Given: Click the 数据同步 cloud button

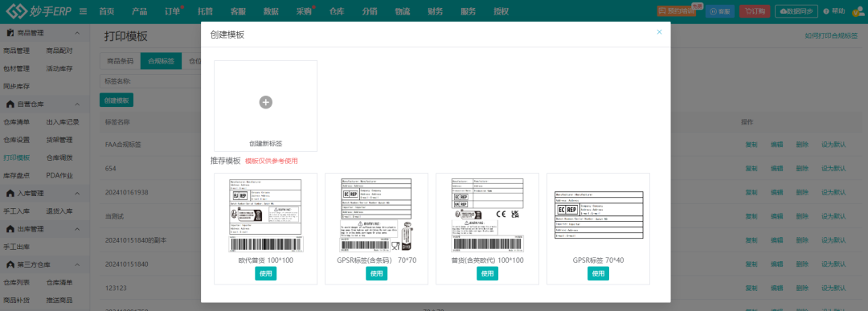Looking at the screenshot, I should [796, 11].
